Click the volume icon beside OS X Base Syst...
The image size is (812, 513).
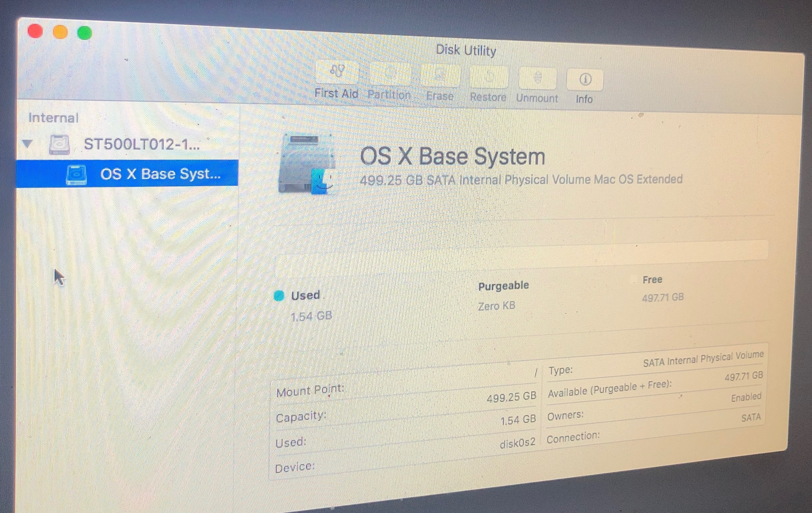77,174
